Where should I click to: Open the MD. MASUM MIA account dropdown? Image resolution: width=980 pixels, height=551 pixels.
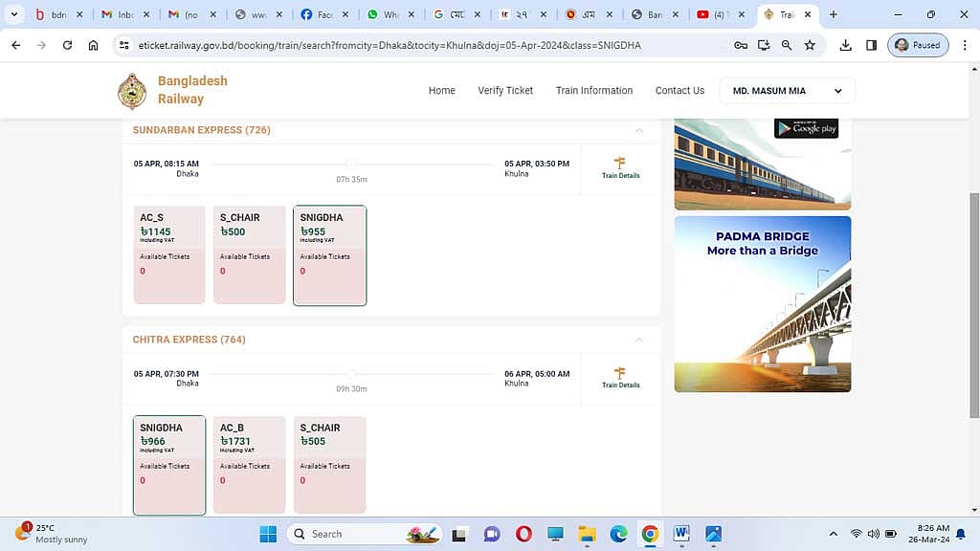click(787, 91)
